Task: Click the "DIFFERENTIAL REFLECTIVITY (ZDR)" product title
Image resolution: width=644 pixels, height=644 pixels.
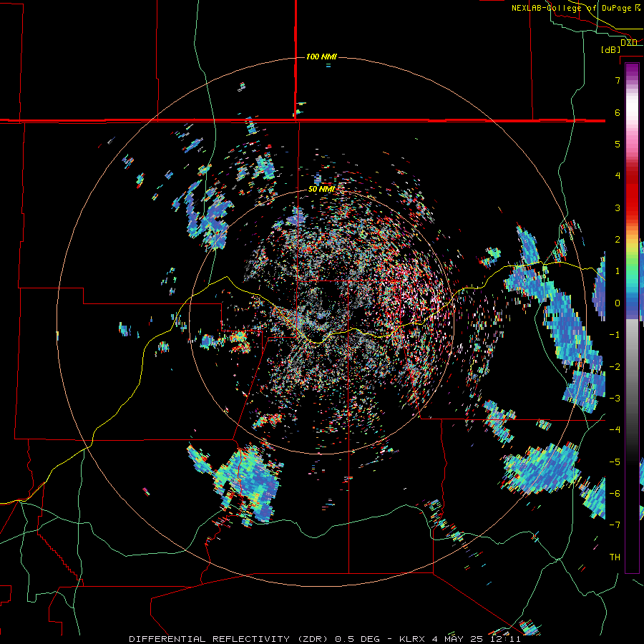Action: click(230, 639)
